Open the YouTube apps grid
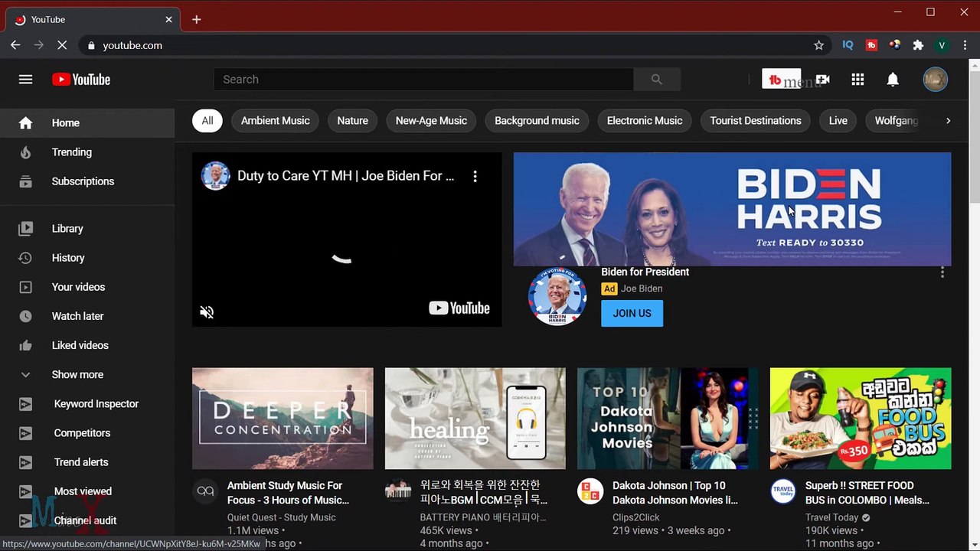The image size is (980, 551). pos(857,80)
